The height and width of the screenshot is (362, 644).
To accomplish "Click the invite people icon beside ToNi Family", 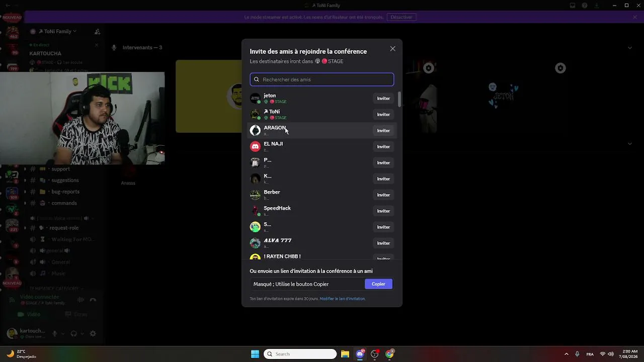I will point(97,31).
